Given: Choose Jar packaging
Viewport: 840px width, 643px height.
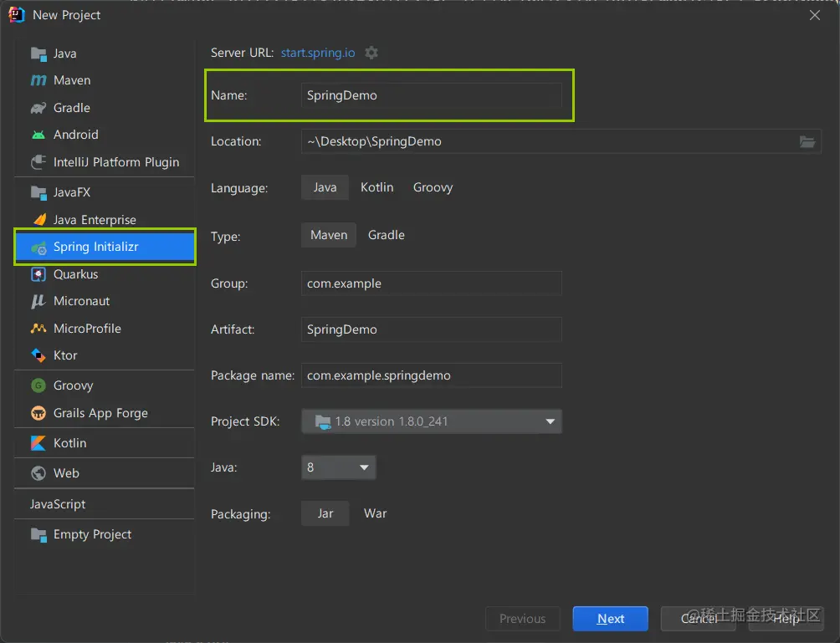Looking at the screenshot, I should click(x=325, y=513).
